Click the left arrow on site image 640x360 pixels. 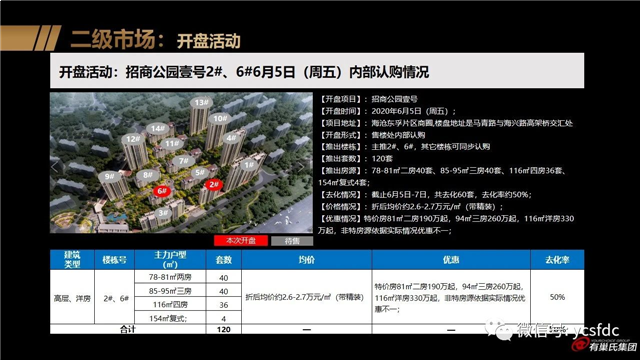tap(55, 166)
